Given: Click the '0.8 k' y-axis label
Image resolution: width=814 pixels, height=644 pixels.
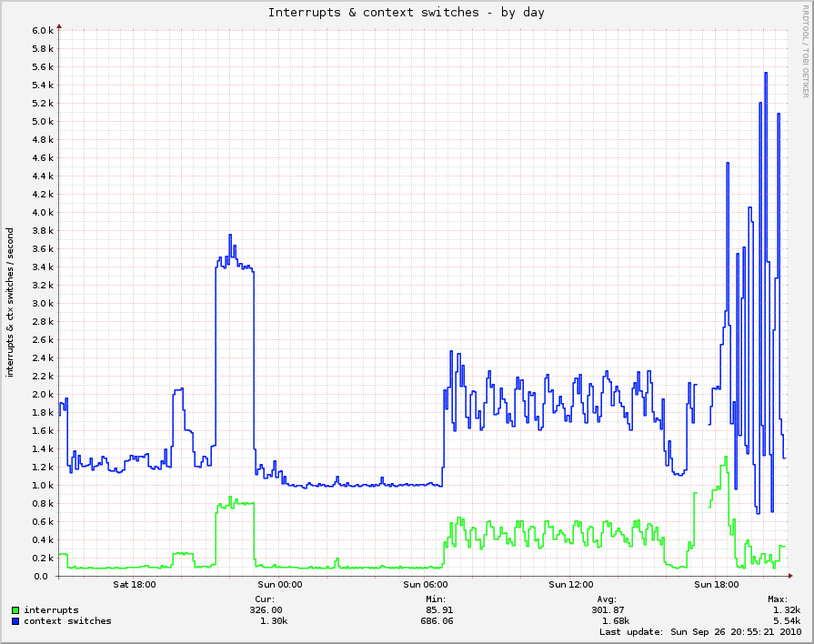Looking at the screenshot, I should pyautogui.click(x=43, y=503).
